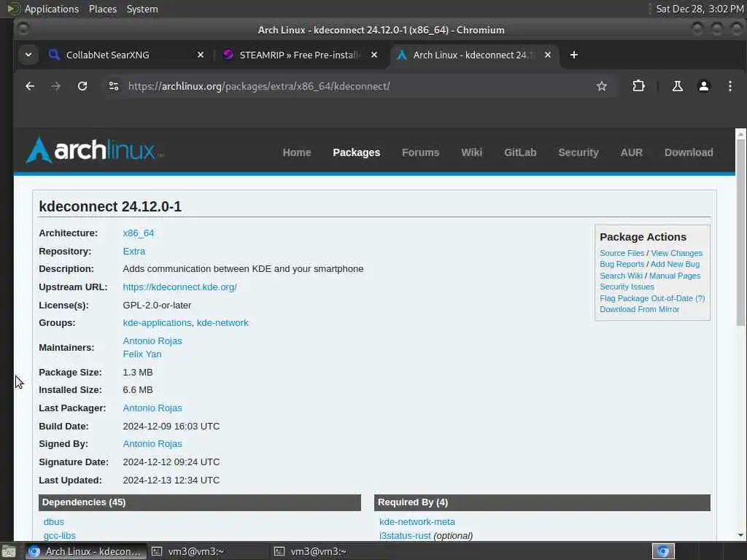Click the address bar URL field
747x560 pixels.
352,86
